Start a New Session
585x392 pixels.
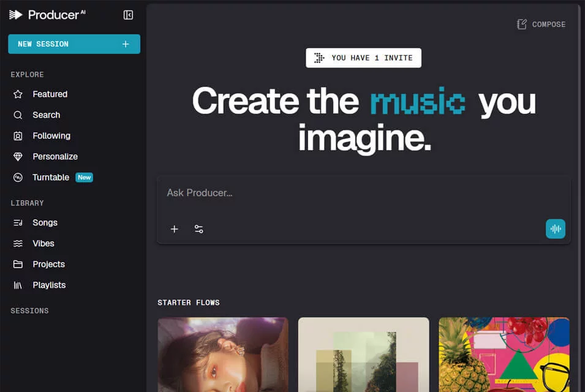point(74,44)
